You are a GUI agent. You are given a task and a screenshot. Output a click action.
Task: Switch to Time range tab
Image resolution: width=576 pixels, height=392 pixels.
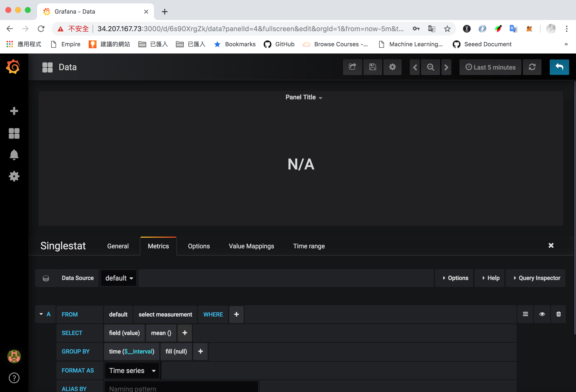[309, 246]
